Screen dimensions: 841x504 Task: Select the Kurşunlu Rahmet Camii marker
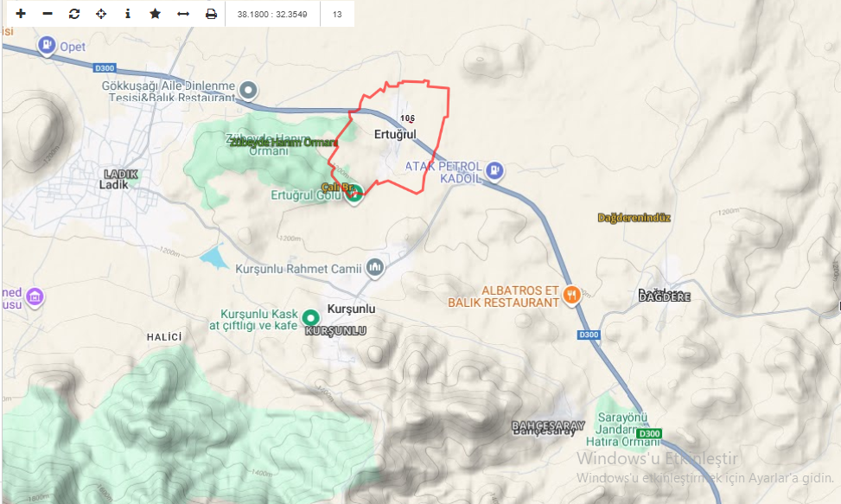click(x=375, y=267)
